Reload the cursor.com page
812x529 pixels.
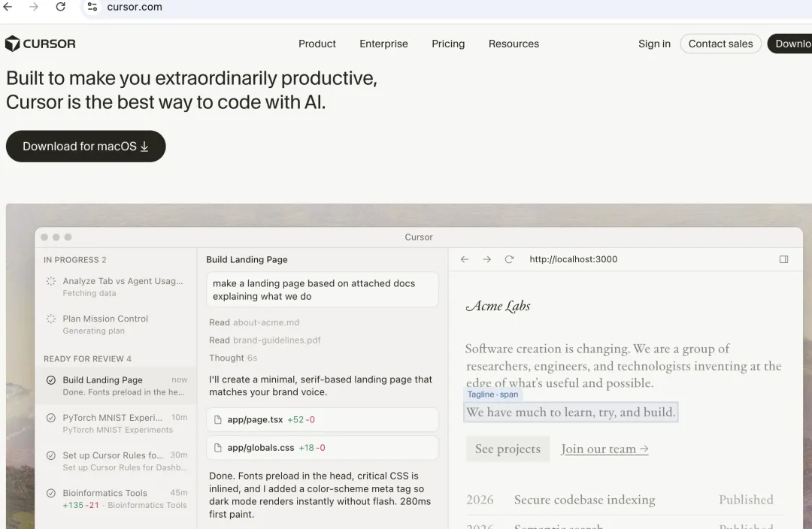[x=61, y=7]
